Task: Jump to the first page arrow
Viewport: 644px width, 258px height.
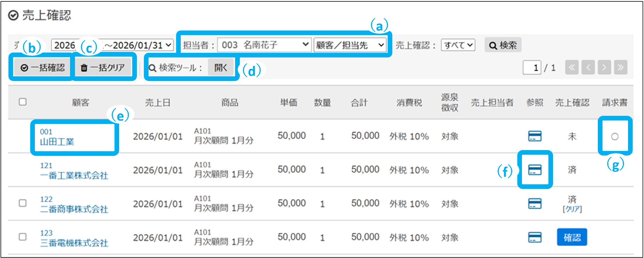Action: (572, 68)
